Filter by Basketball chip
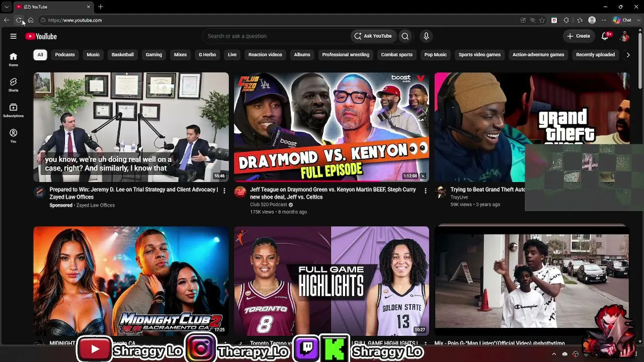The width and height of the screenshot is (644, 362). 123,55
